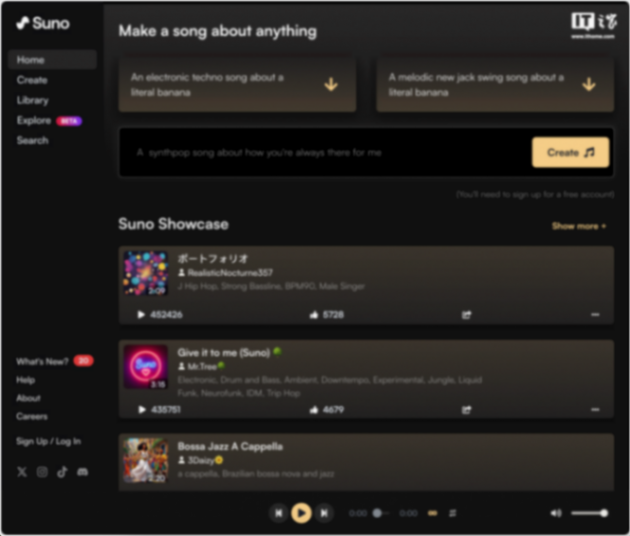Open more options for Give it to me song
The image size is (630, 536).
coord(595,410)
